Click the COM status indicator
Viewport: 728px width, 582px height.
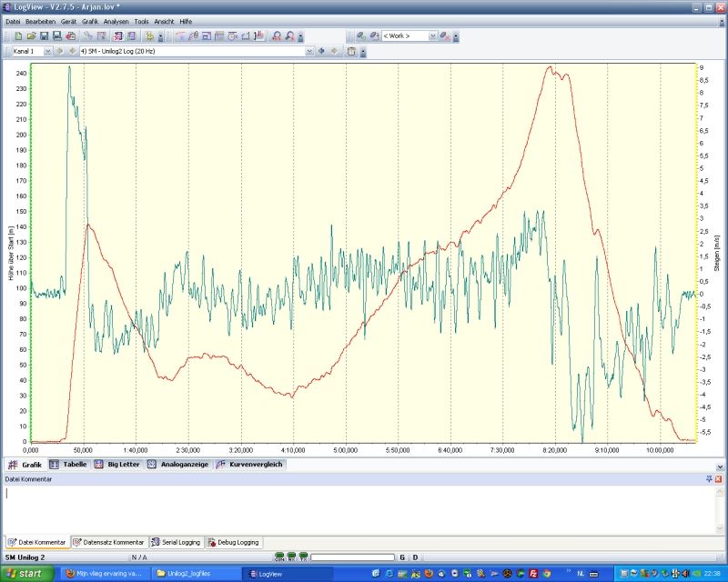(x=279, y=557)
